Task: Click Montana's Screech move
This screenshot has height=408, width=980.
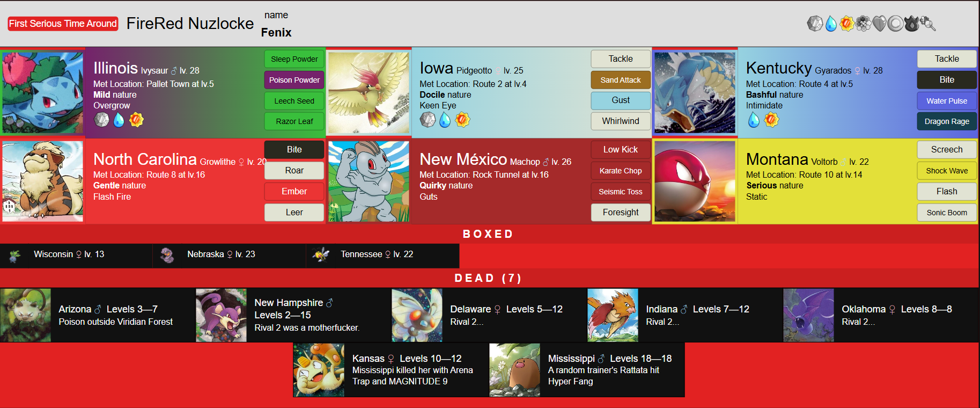Action: (x=947, y=150)
